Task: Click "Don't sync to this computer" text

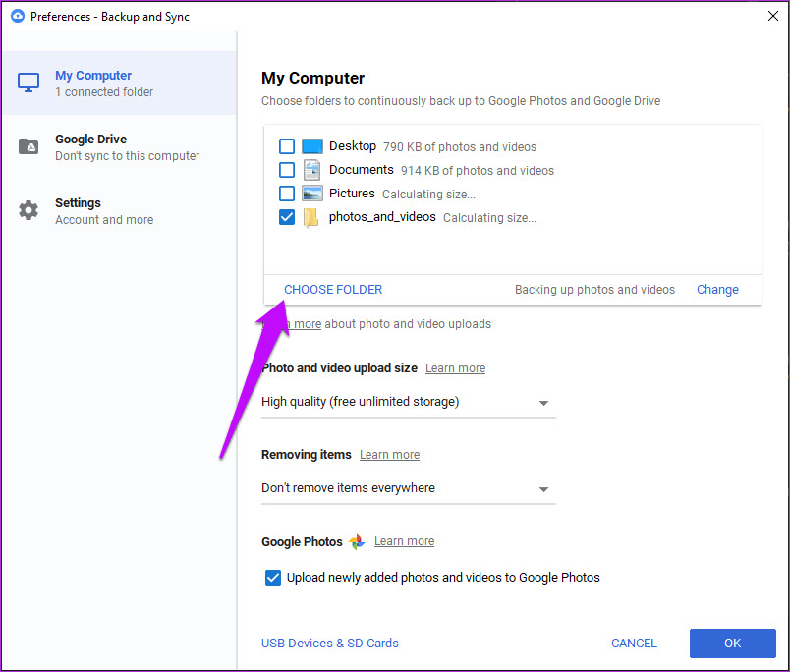Action: [128, 156]
